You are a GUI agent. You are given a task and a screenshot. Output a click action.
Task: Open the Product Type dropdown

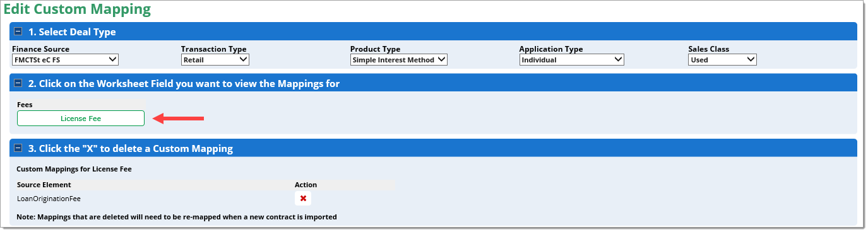[399, 60]
